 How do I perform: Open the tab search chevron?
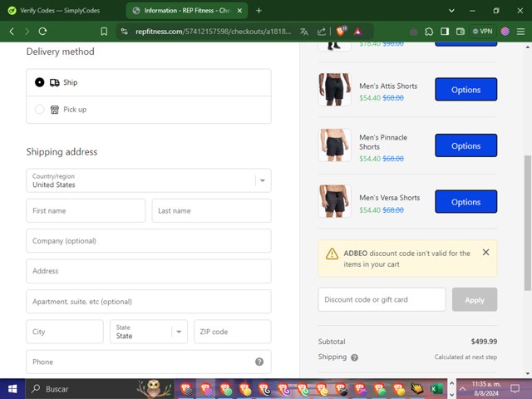click(x=451, y=11)
